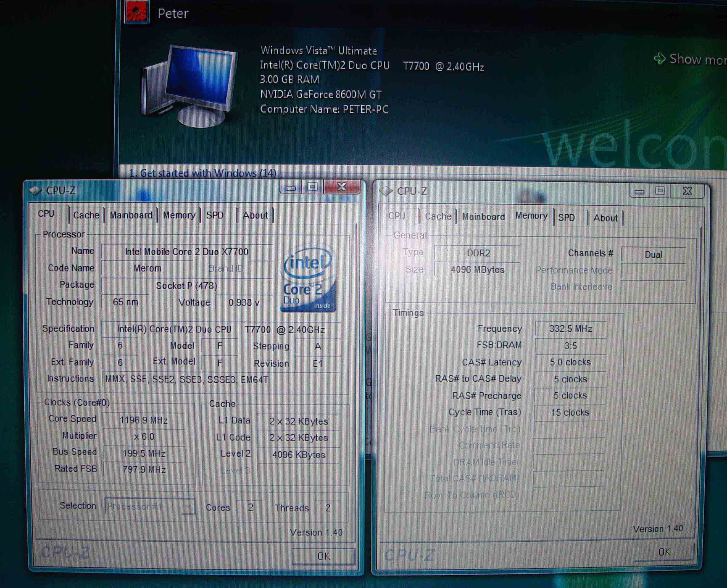The width and height of the screenshot is (727, 588).
Task: Click the Channels # value Dual
Action: coord(653,254)
